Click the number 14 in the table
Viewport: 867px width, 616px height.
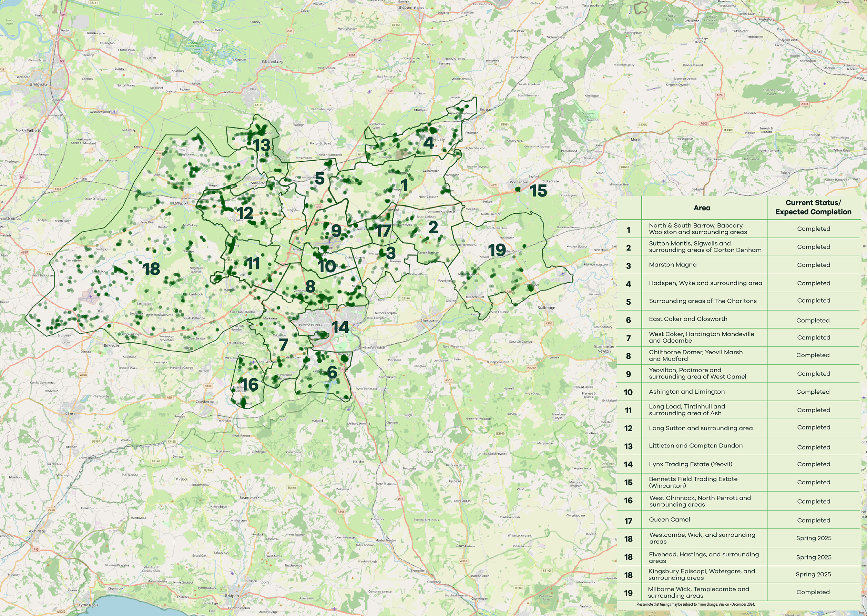coord(628,465)
